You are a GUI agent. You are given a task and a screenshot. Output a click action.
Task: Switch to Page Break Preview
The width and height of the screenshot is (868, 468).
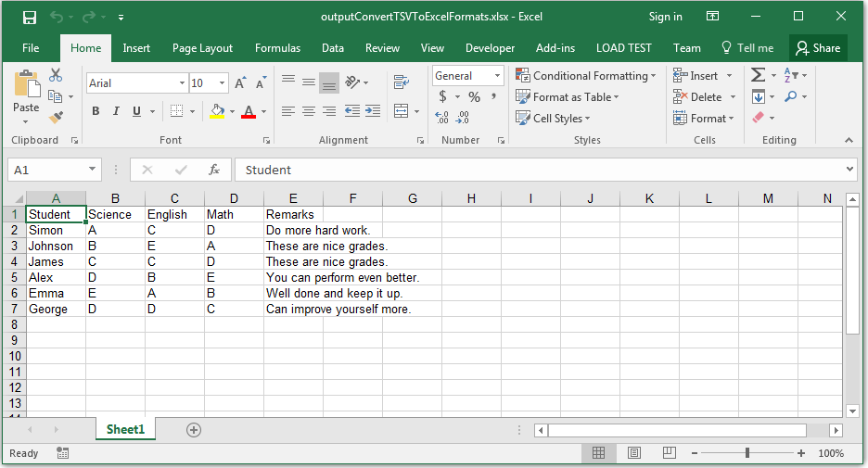(669, 453)
